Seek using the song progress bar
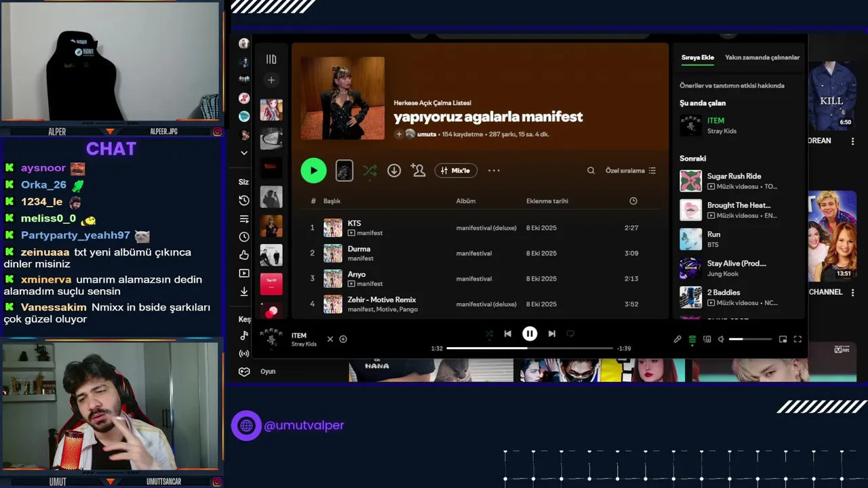 [530, 348]
